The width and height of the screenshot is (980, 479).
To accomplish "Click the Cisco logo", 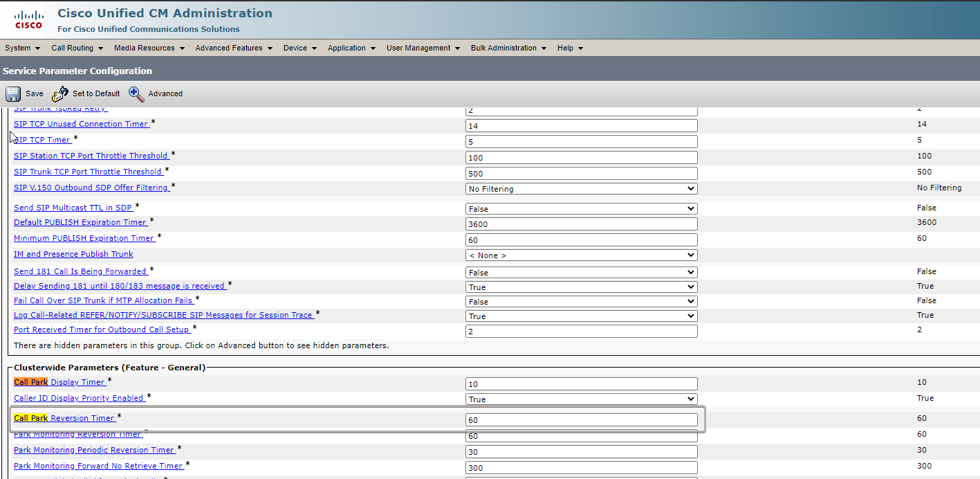I will pyautogui.click(x=28, y=20).
